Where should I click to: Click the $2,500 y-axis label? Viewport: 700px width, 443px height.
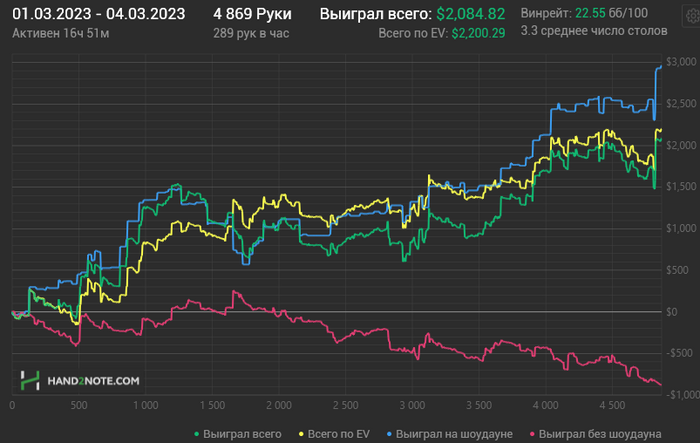[x=681, y=104]
